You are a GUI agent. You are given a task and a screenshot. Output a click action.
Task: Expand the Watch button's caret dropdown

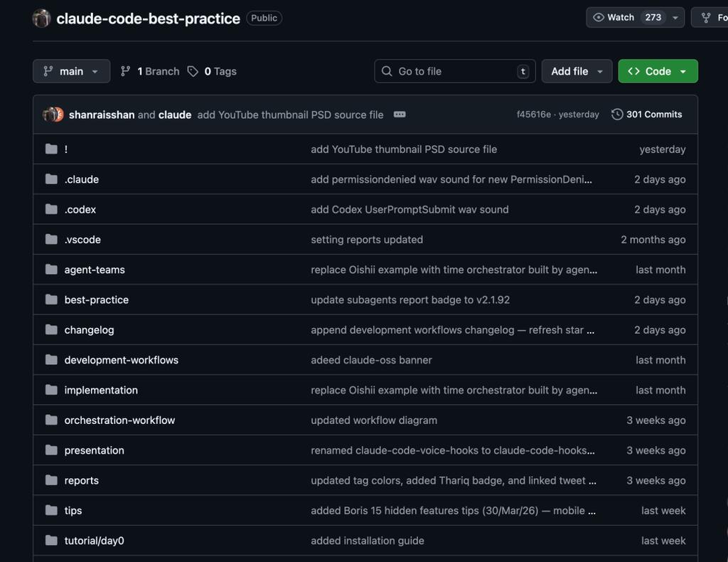point(674,17)
